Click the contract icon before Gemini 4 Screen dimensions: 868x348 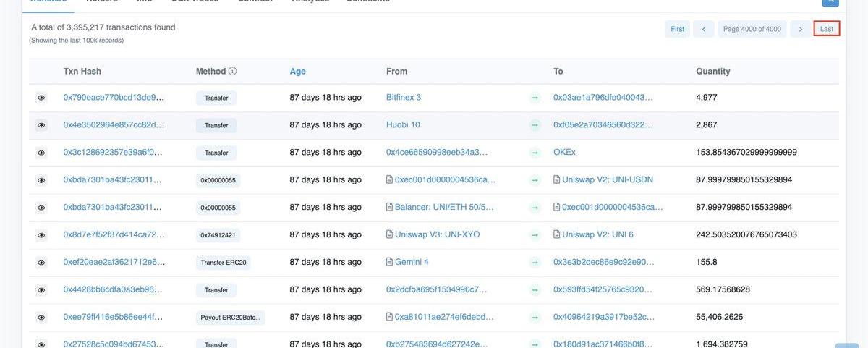390,262
